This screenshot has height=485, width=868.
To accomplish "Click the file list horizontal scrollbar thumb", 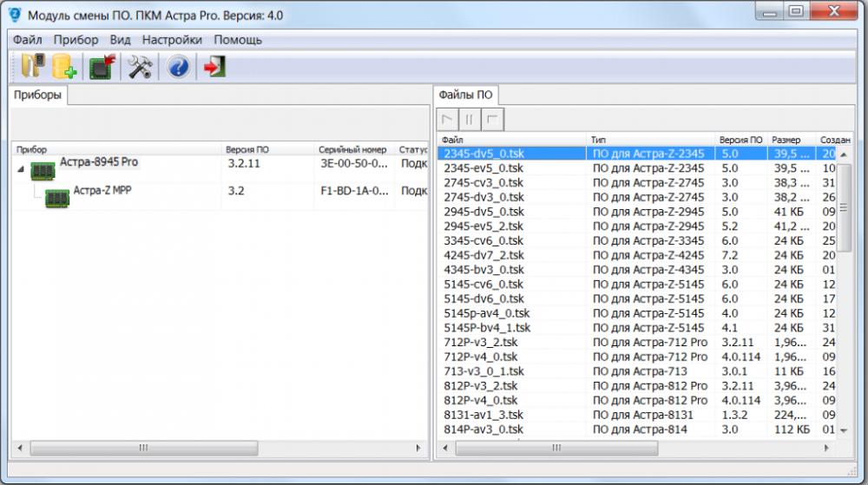I will coord(556,448).
